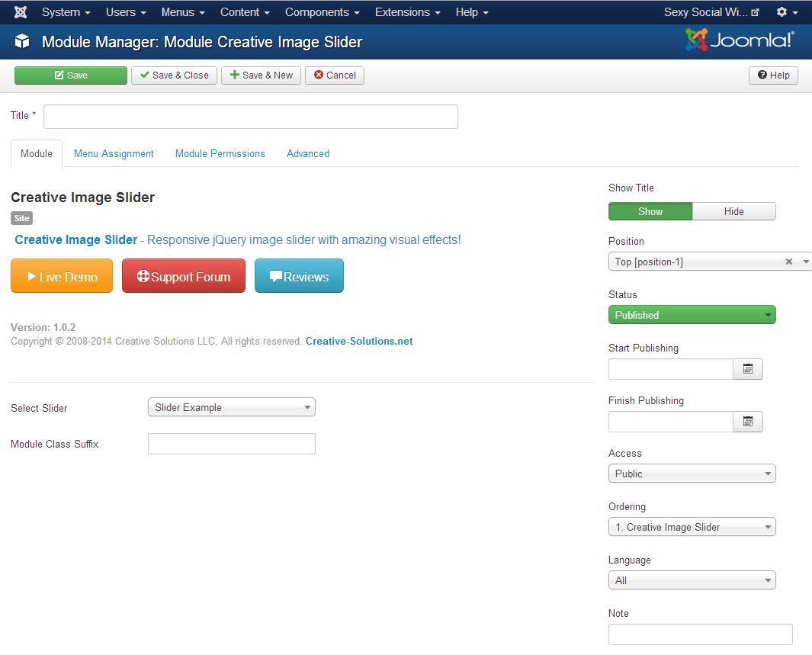
Task: Open the Ordering dropdown
Action: tap(692, 527)
